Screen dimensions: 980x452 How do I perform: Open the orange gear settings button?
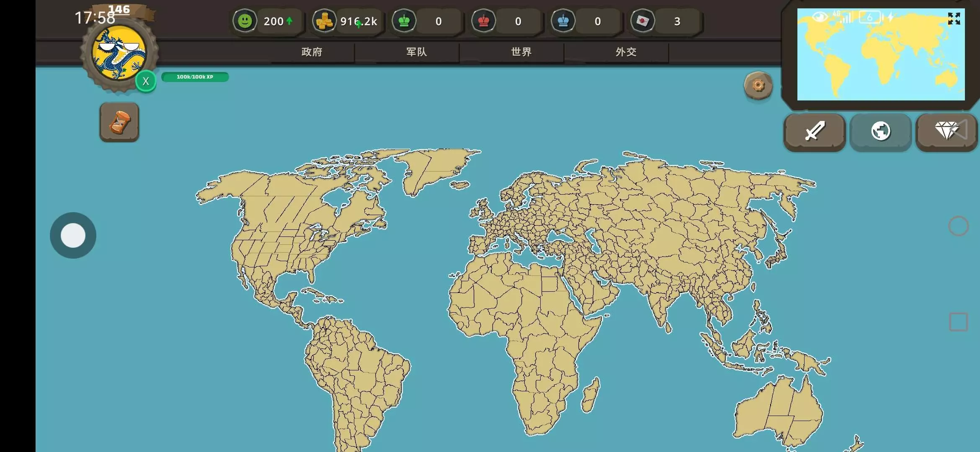pos(758,85)
